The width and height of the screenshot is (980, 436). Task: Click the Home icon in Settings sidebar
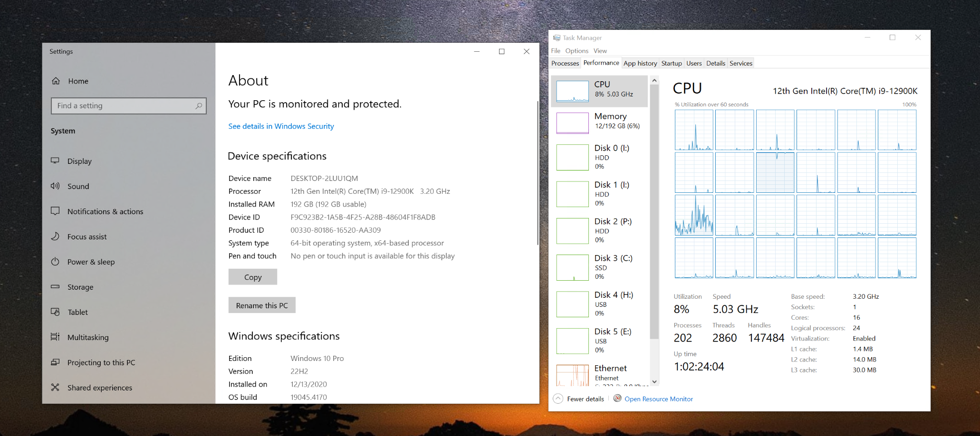tap(56, 81)
